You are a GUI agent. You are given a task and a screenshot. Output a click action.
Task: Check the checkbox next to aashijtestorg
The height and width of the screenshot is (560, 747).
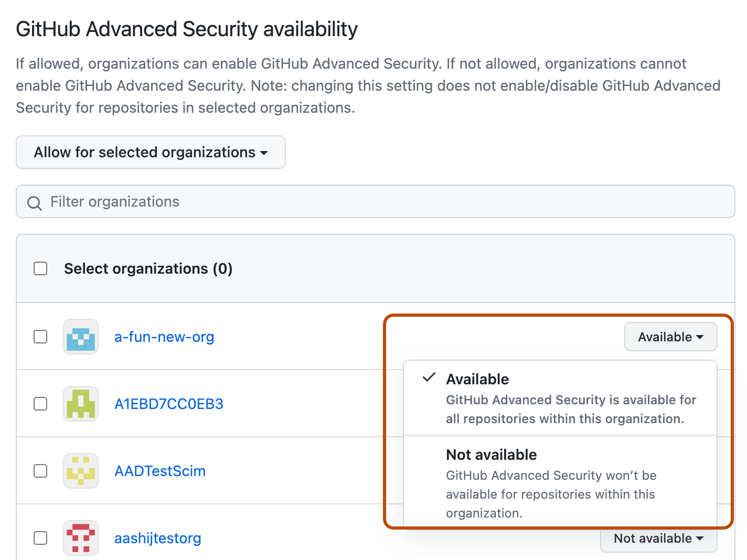tap(40, 538)
